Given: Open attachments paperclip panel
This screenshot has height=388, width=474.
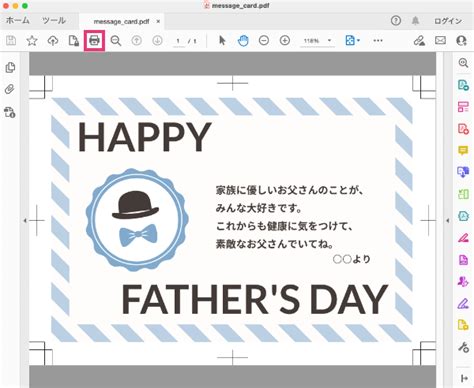Looking at the screenshot, I should click(10, 89).
